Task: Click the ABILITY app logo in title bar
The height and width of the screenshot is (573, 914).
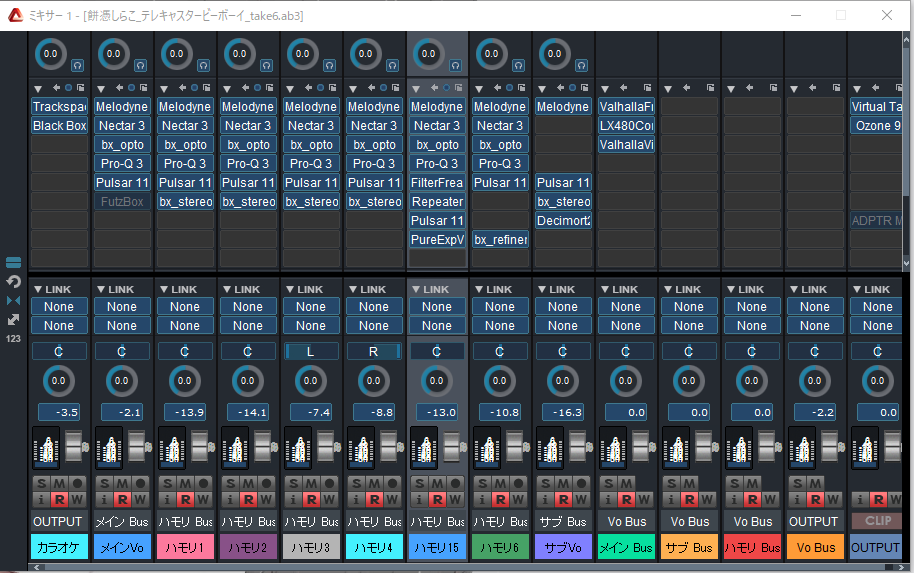Action: pos(15,15)
